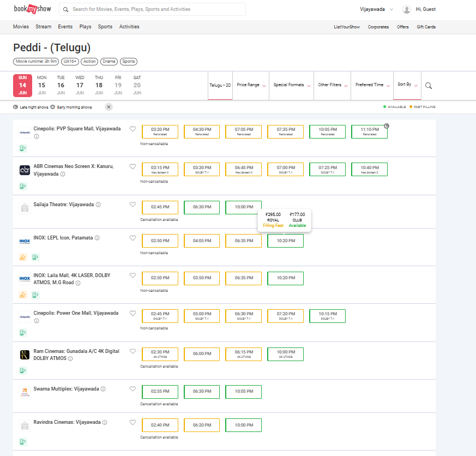Viewport: 476px width, 456px height.
Task: Click the search field for movies and events
Action: pos(152,9)
